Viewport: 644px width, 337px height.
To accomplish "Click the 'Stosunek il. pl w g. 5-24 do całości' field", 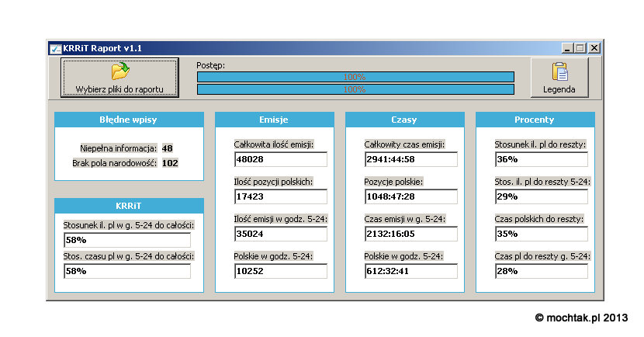I will point(127,240).
